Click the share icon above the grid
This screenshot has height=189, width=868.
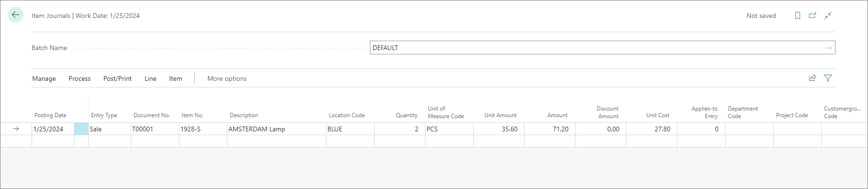pyautogui.click(x=812, y=78)
